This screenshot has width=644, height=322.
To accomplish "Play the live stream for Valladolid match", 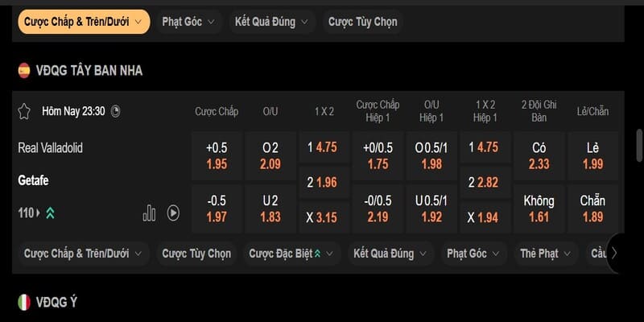I will click(173, 213).
